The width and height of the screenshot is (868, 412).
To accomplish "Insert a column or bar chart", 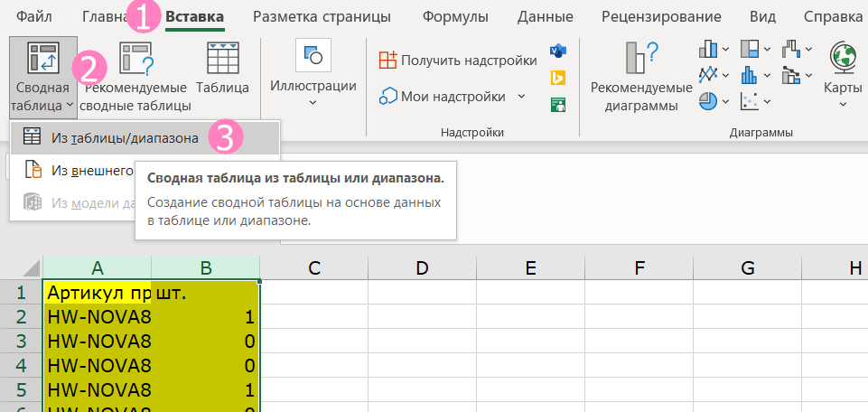I will 707,49.
